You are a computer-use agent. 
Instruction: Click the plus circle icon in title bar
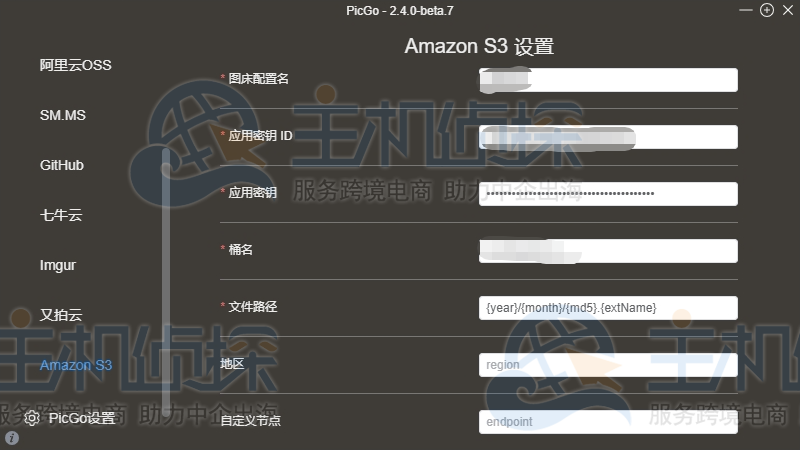click(x=767, y=10)
